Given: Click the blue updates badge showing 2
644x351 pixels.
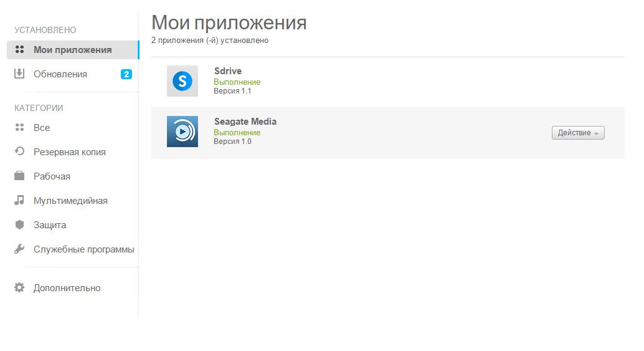Looking at the screenshot, I should [126, 74].
